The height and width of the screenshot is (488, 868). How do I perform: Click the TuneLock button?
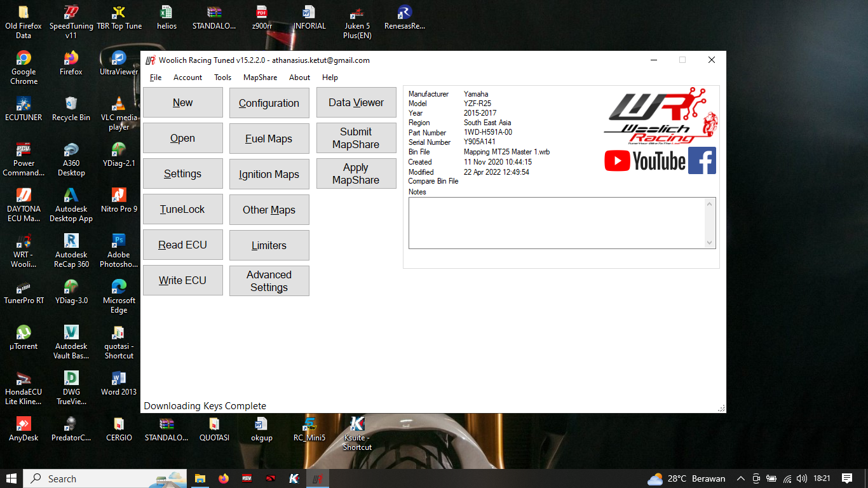pyautogui.click(x=182, y=209)
